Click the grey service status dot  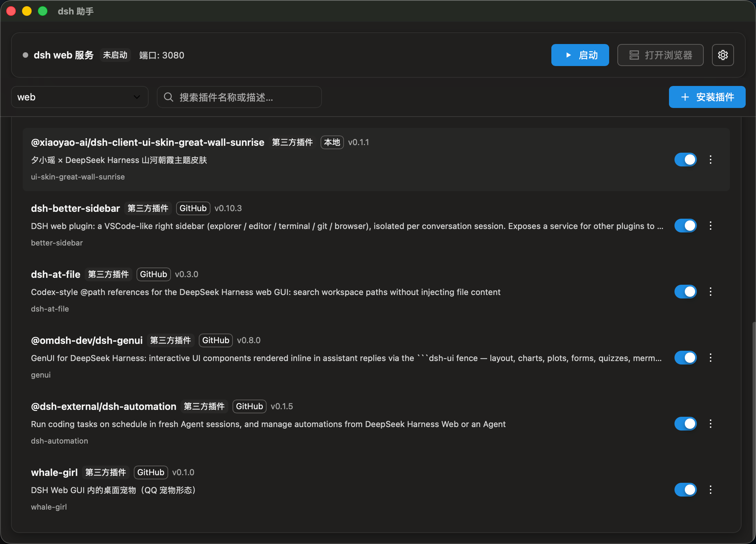(25, 55)
